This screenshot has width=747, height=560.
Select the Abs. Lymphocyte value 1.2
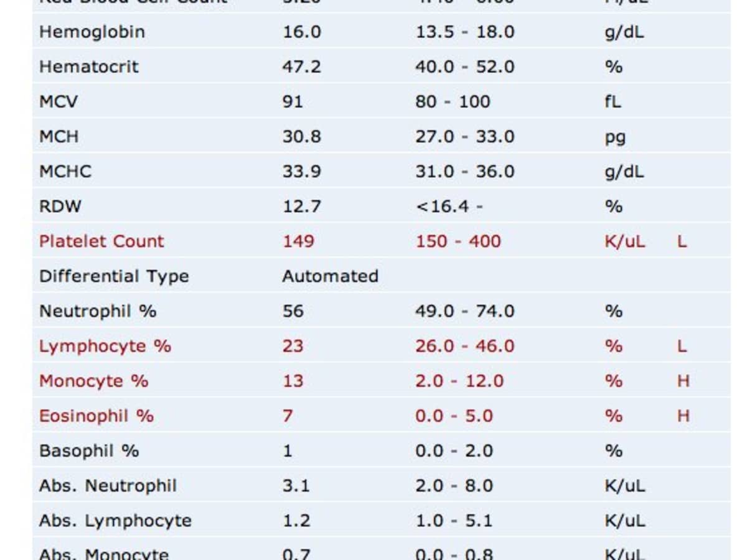(x=296, y=520)
